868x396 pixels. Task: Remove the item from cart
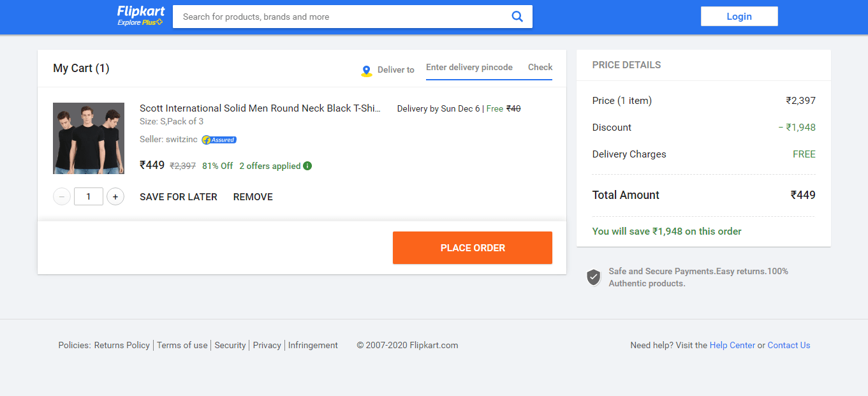point(253,197)
